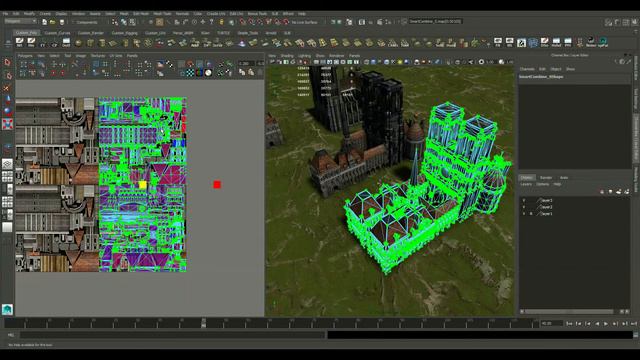The width and height of the screenshot is (640, 360).
Task: Run the Hist shelf button
Action: (31, 42)
